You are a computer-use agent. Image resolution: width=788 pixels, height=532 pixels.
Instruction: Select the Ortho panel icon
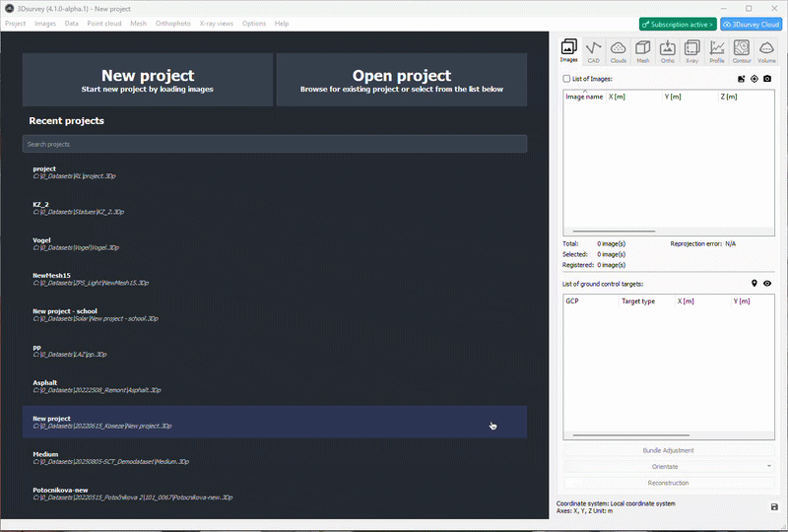pyautogui.click(x=667, y=50)
